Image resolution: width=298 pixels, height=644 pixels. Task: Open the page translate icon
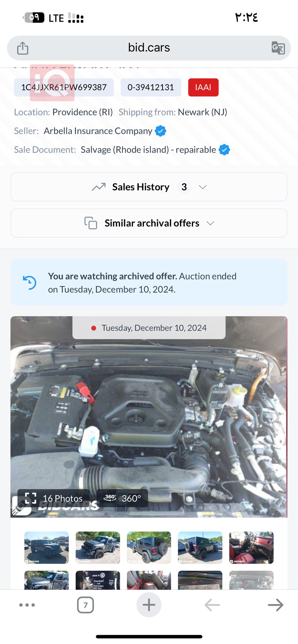tap(278, 48)
